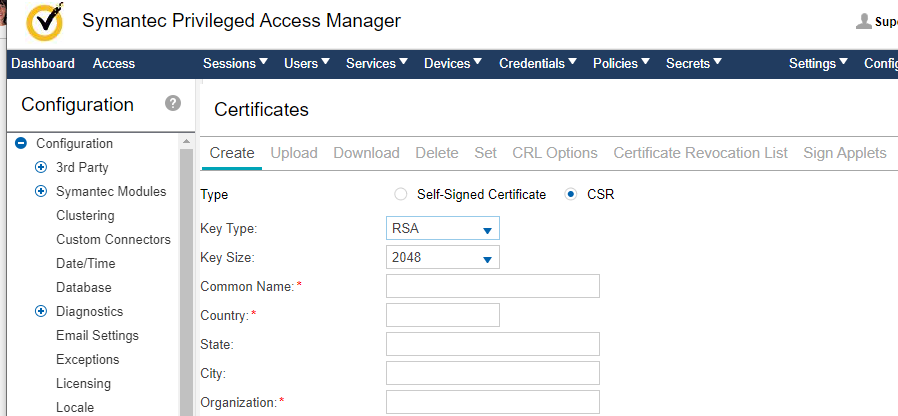This screenshot has width=898, height=416.
Task: Open the Key Size dropdown
Action: (x=442, y=258)
